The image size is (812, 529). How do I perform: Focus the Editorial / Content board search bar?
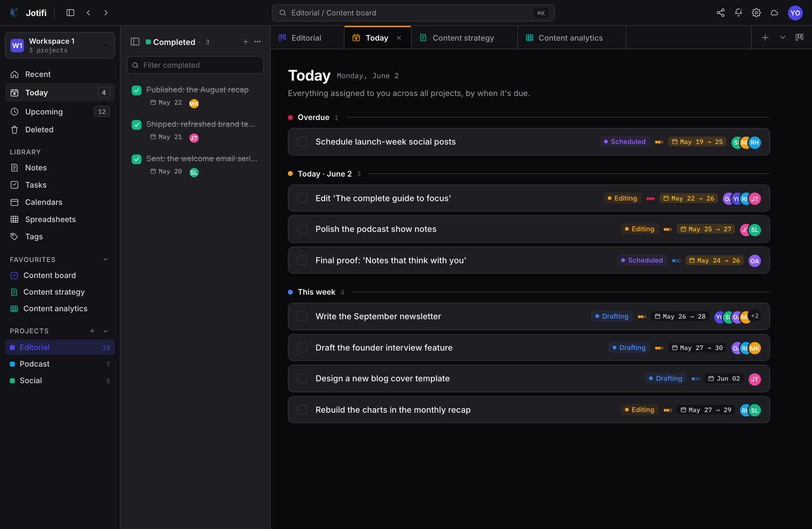413,13
